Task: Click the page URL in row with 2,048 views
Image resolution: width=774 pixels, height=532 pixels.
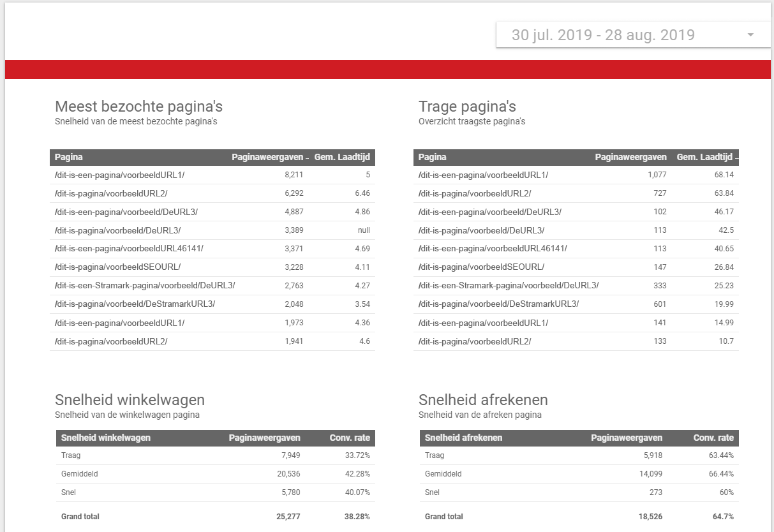Action: tap(135, 304)
